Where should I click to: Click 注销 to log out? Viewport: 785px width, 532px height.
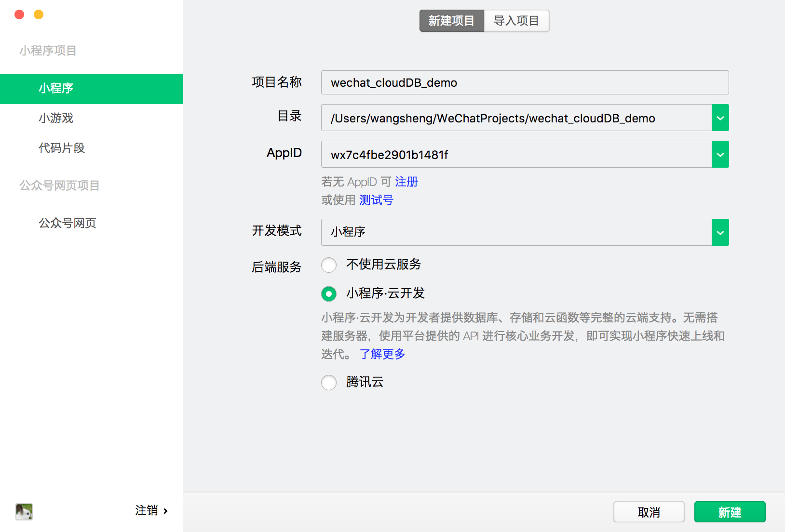tap(147, 511)
